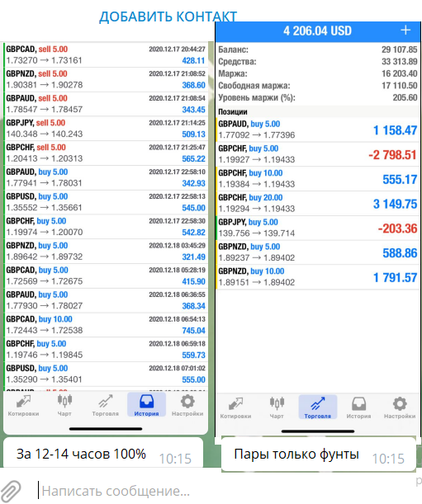422x504 pixels.
Task: Open Чарт icon in left screenshot
Action: pos(64,406)
